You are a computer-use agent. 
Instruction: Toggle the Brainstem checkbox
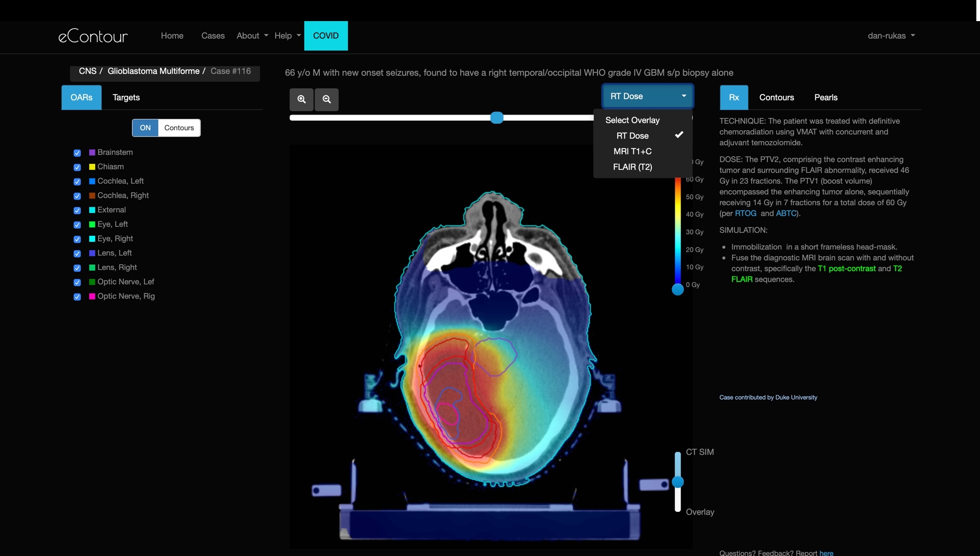click(77, 153)
